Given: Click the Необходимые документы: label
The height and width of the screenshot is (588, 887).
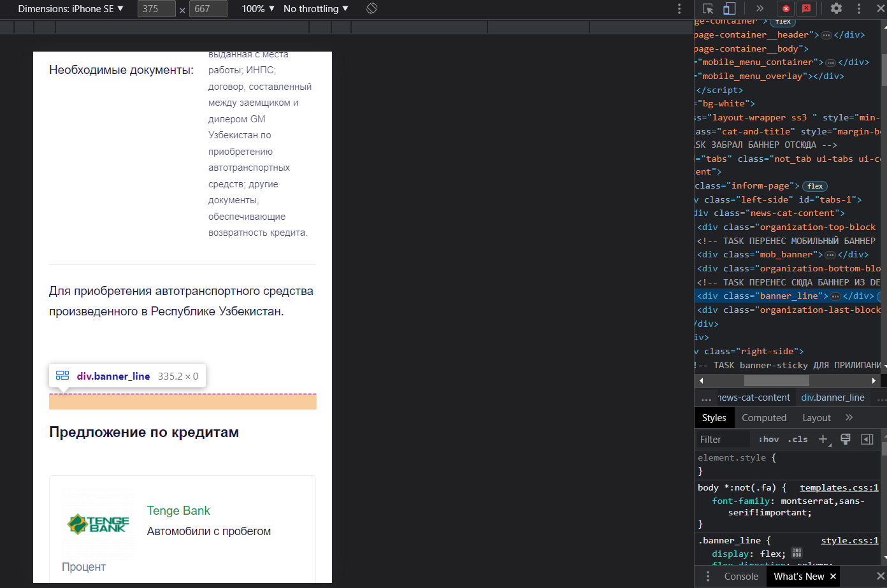Looking at the screenshot, I should [121, 70].
